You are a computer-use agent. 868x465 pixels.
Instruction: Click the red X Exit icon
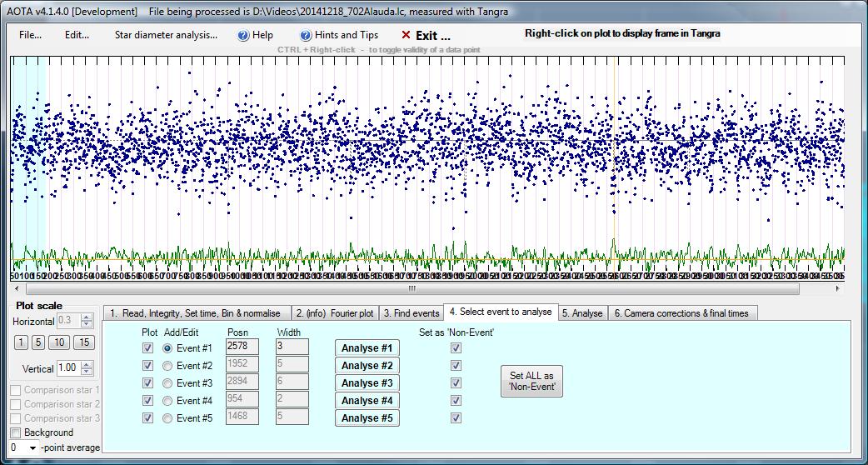point(406,35)
